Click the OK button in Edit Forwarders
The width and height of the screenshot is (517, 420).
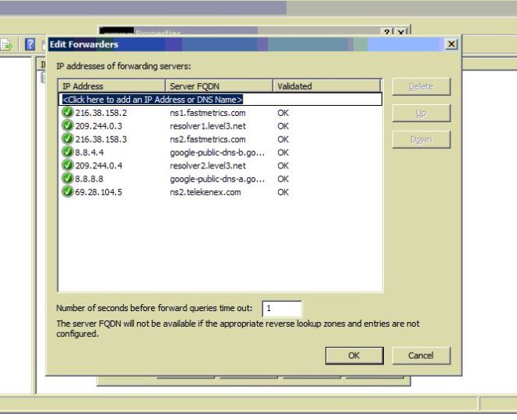354,356
